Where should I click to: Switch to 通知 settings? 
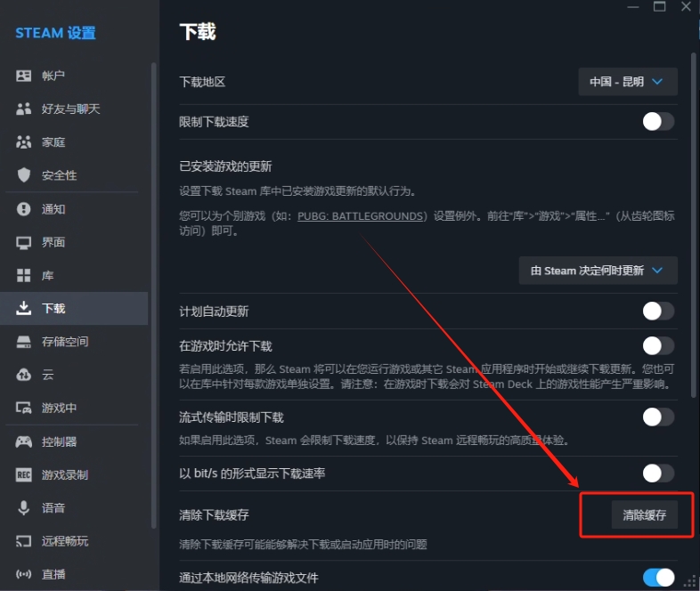74,209
